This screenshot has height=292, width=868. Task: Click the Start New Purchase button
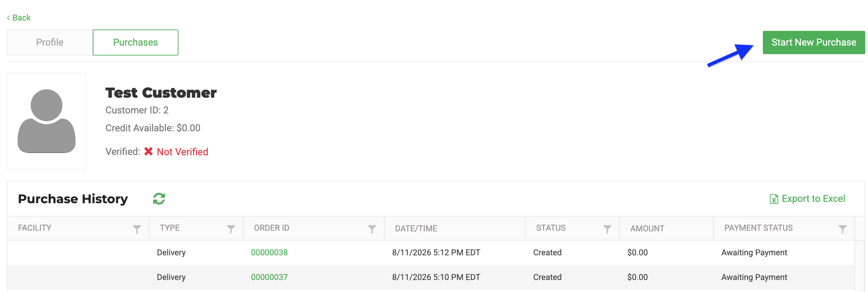(814, 42)
